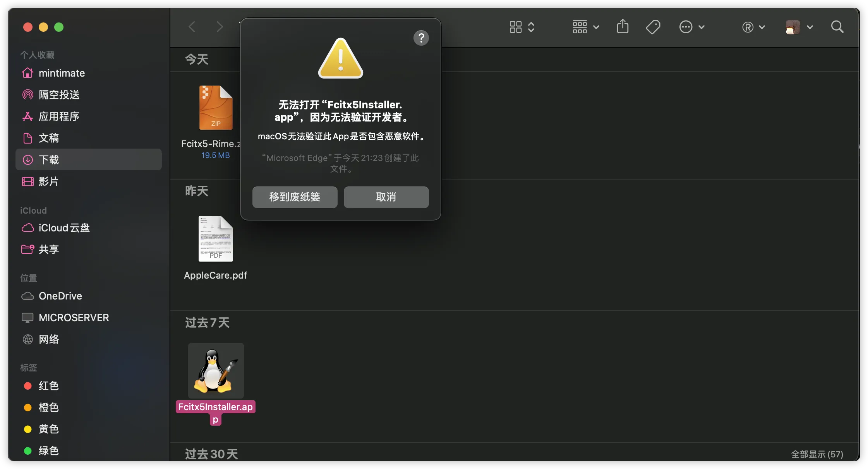Select 隔空投送 in sidebar
868x469 pixels.
click(x=88, y=95)
